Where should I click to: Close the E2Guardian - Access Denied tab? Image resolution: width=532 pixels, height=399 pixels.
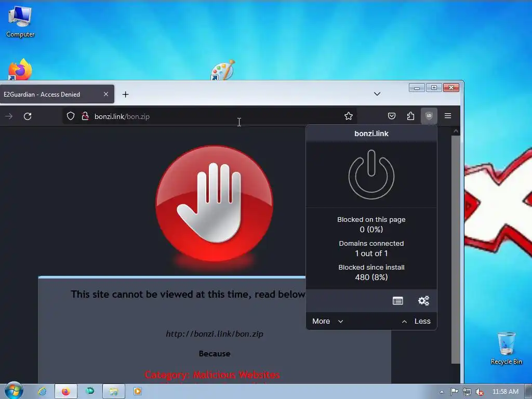[x=106, y=95]
